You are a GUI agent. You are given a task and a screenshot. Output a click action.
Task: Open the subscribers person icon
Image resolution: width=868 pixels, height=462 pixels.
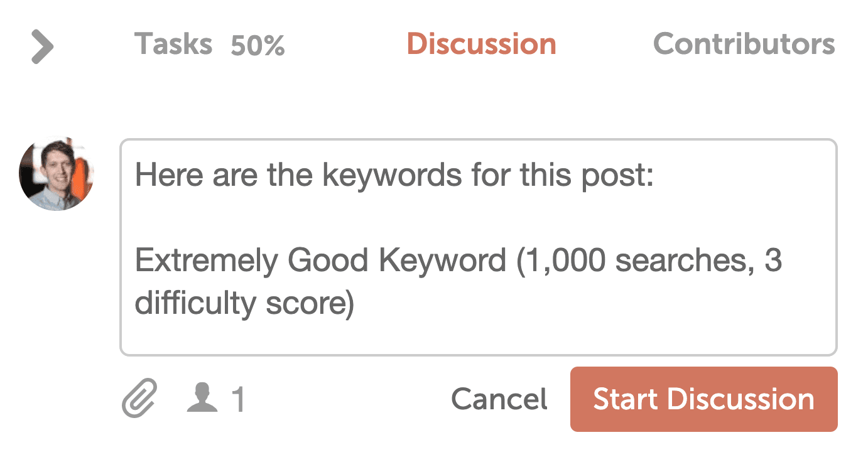pyautogui.click(x=202, y=399)
